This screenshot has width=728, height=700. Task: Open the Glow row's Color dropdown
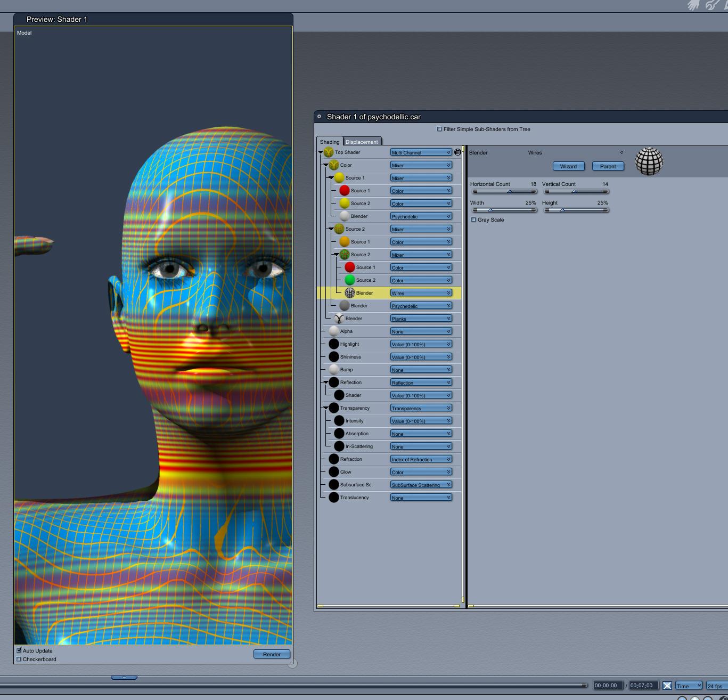[x=421, y=472]
